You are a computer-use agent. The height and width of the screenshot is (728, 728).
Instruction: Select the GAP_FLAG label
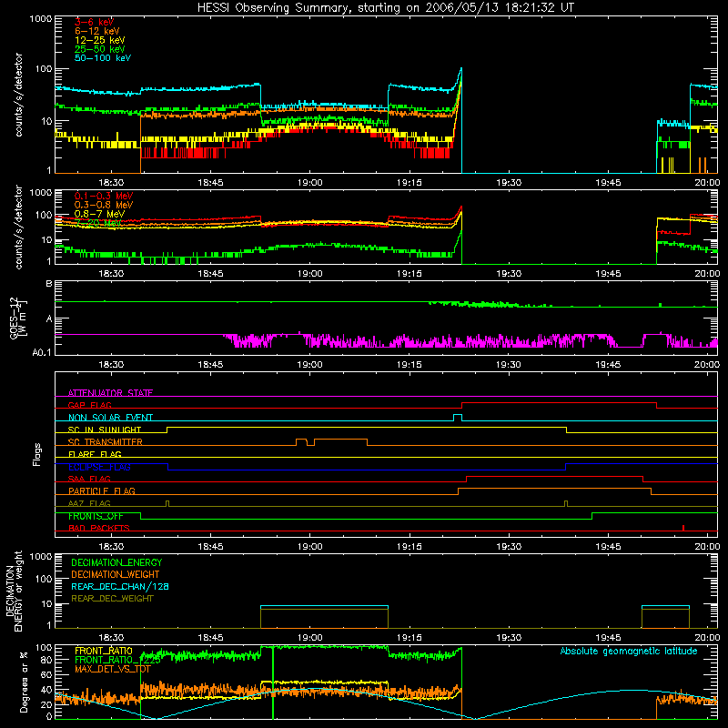pyautogui.click(x=89, y=405)
